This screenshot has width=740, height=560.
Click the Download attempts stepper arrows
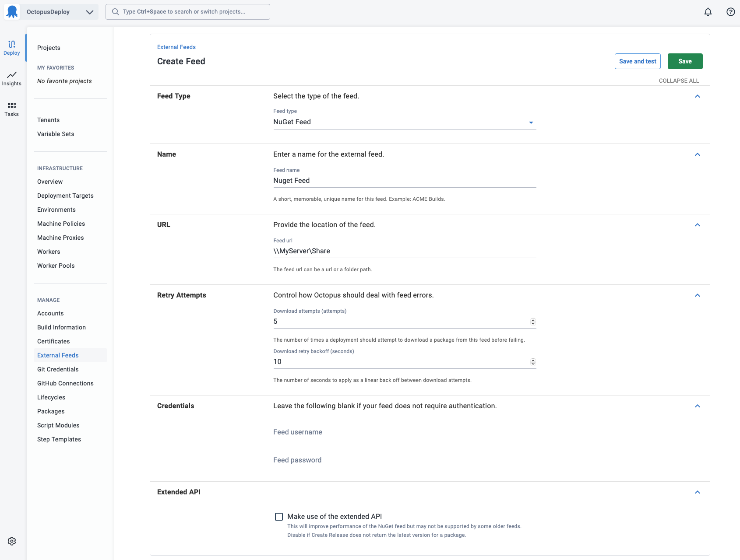[533, 322]
